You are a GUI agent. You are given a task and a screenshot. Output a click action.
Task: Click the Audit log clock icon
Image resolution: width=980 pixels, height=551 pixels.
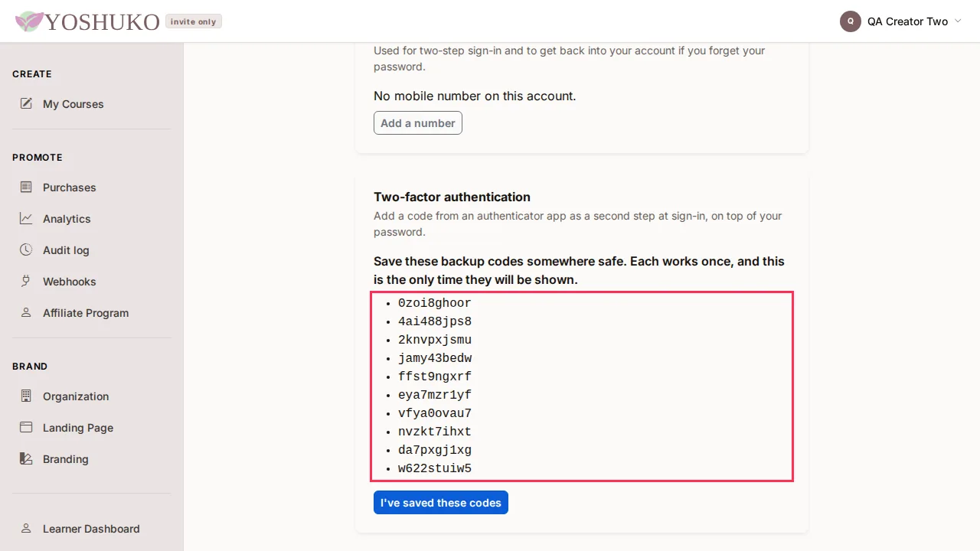point(26,249)
